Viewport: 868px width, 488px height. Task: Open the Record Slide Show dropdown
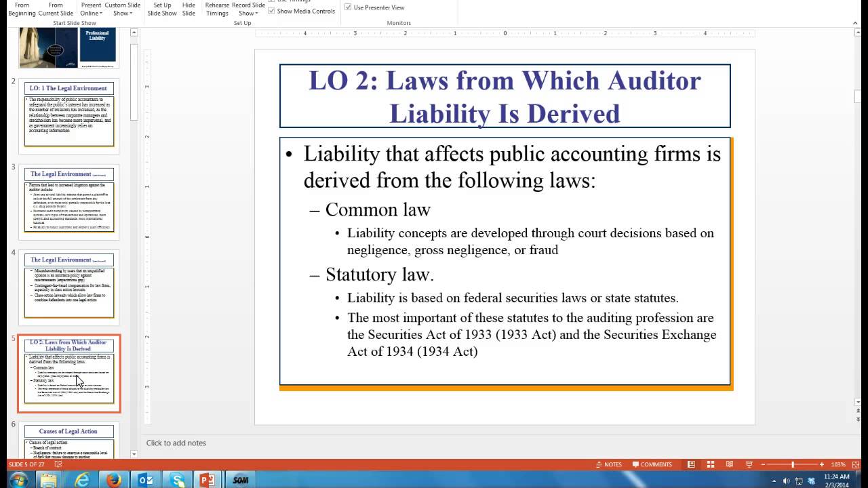coord(248,9)
